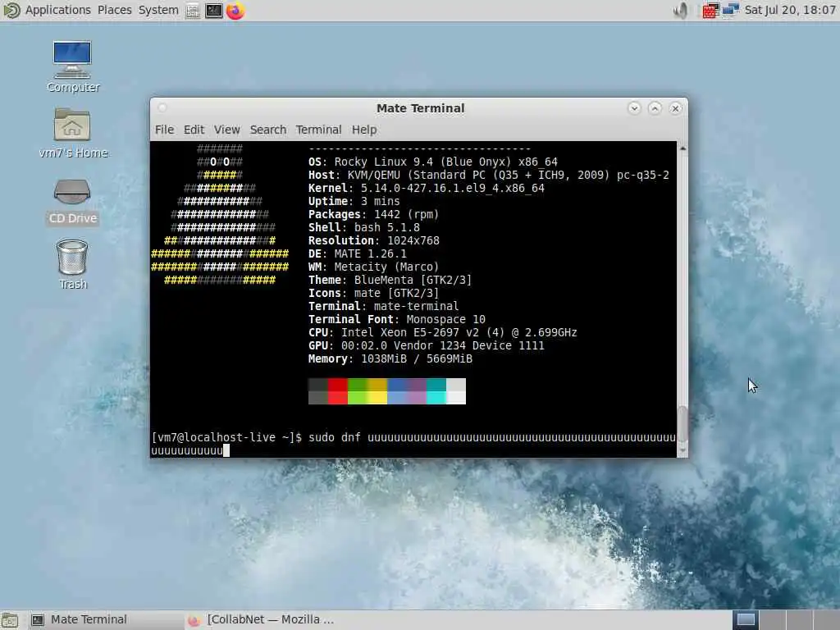Screen dimensions: 840x630
Task: Click the "OS: Rocky Linux 9.4" line
Action: pos(433,162)
